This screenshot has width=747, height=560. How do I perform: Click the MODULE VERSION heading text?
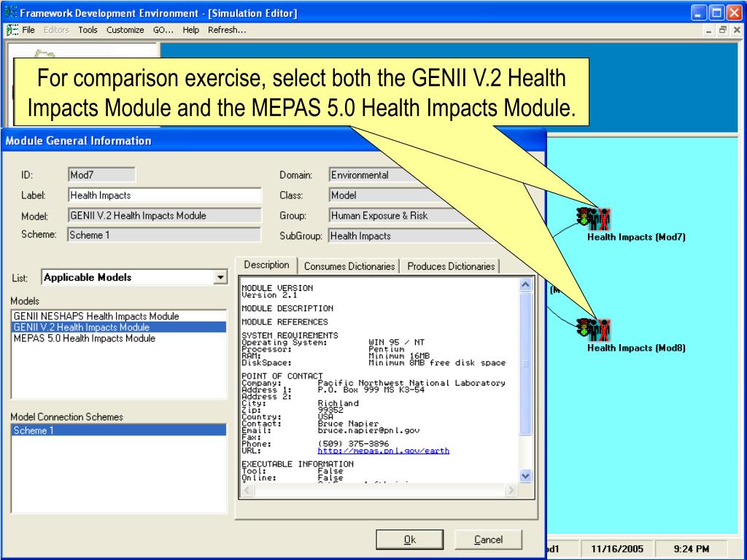pos(277,288)
